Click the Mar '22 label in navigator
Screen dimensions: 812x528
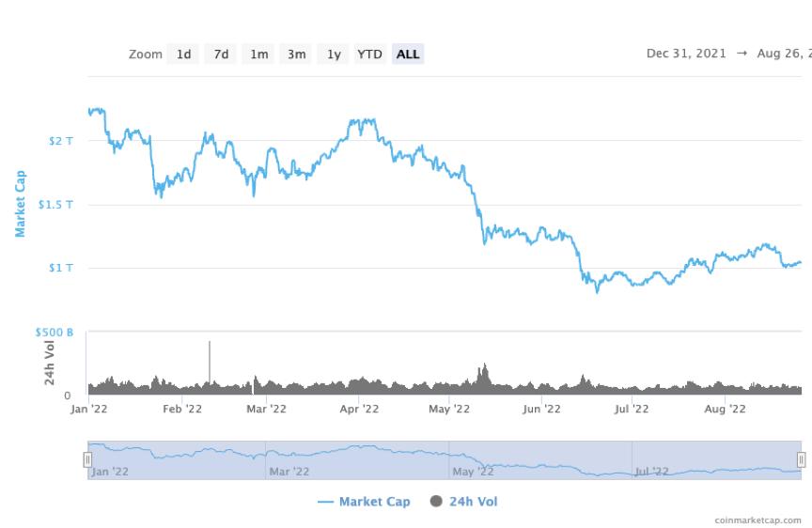click(x=289, y=472)
